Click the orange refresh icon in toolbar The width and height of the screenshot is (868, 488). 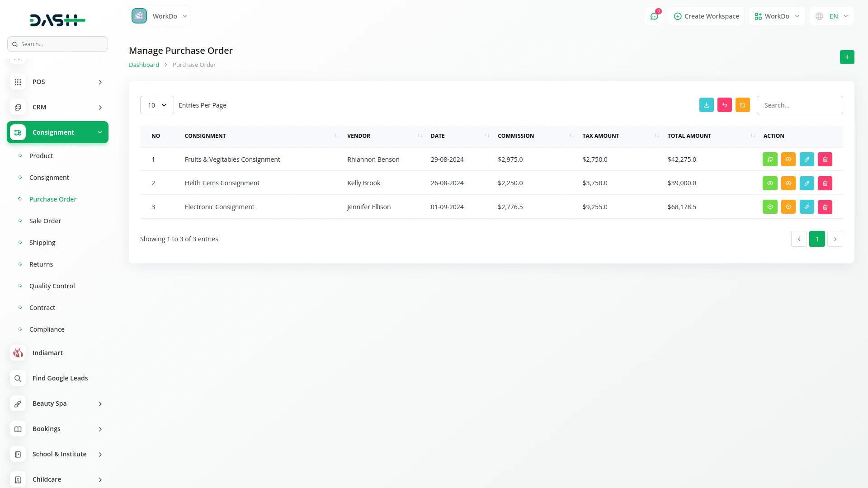point(742,105)
